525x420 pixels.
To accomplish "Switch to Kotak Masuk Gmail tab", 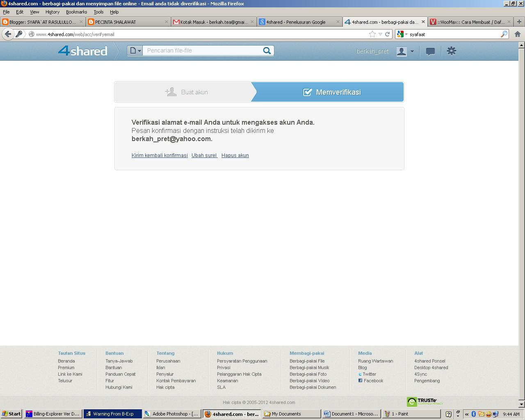I will [x=214, y=22].
